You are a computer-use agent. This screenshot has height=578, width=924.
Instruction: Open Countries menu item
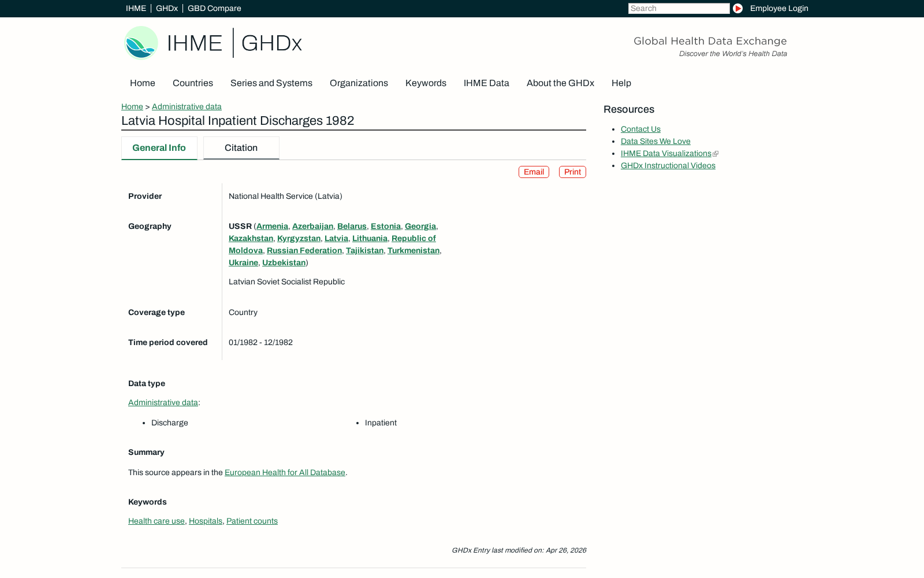[193, 83]
